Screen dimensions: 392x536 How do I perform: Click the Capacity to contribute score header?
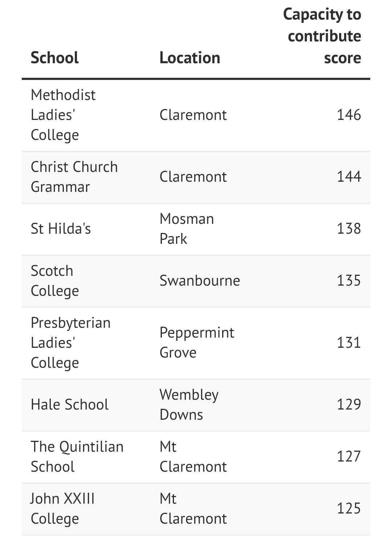pos(322,36)
